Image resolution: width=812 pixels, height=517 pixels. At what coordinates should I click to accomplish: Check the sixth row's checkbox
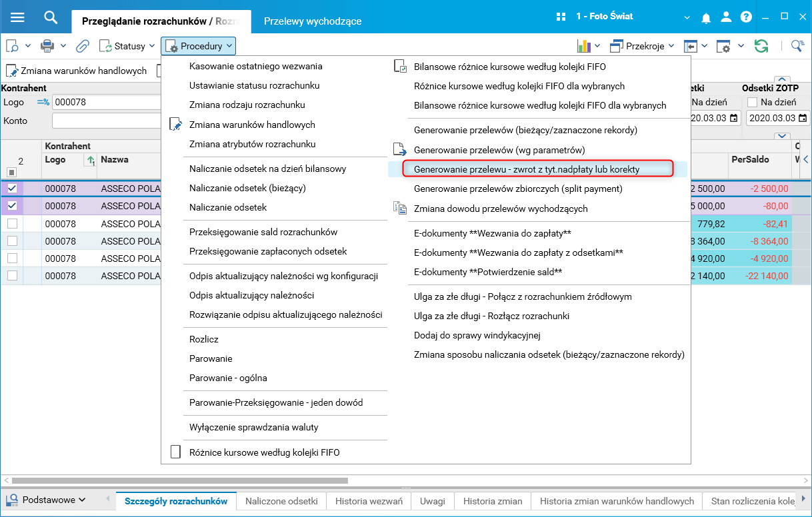(12, 275)
